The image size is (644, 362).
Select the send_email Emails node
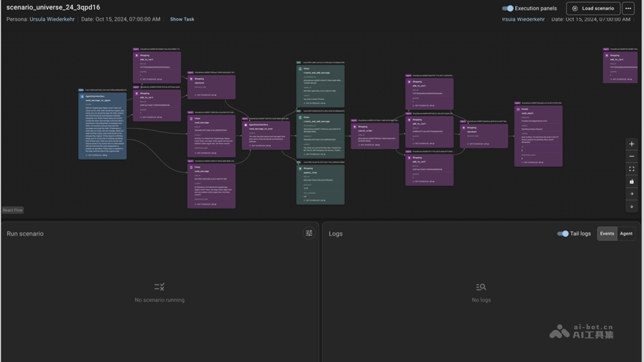538,136
